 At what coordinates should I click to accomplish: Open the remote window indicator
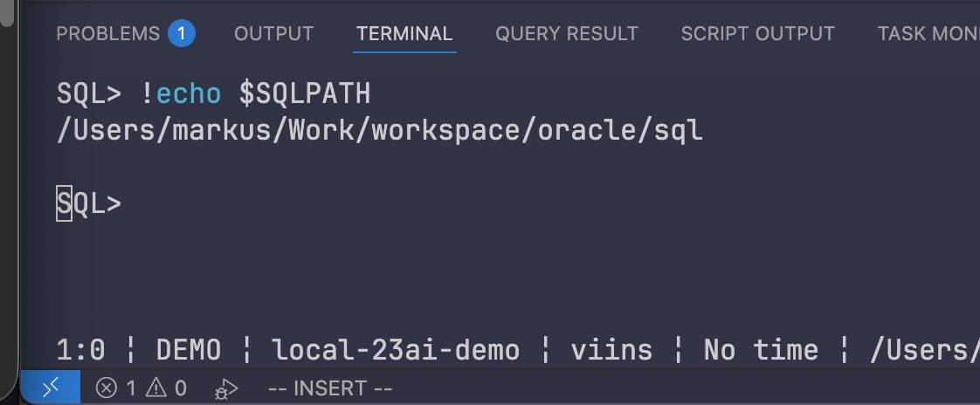pyautogui.click(x=50, y=388)
